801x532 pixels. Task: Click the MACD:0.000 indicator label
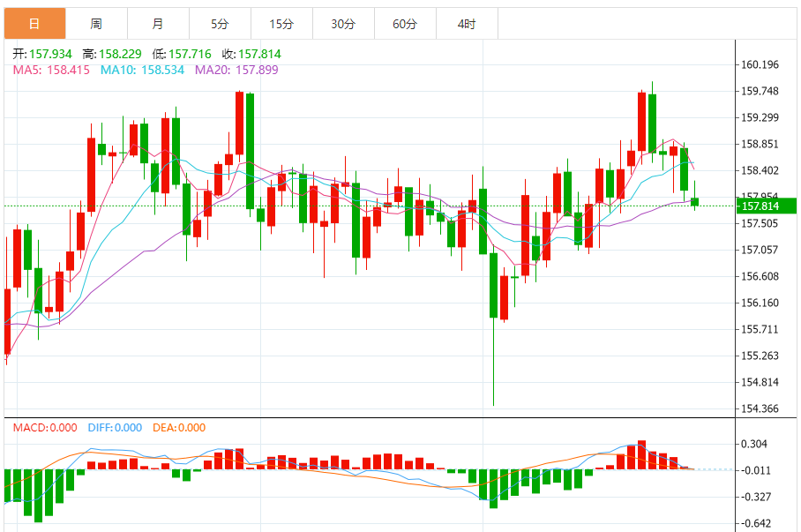(x=45, y=428)
